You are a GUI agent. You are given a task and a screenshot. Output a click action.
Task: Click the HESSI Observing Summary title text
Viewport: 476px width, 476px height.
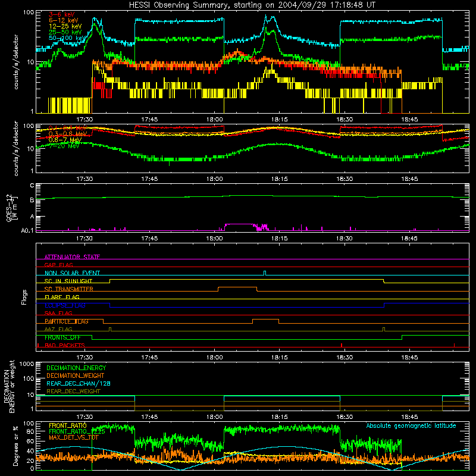pos(252,5)
